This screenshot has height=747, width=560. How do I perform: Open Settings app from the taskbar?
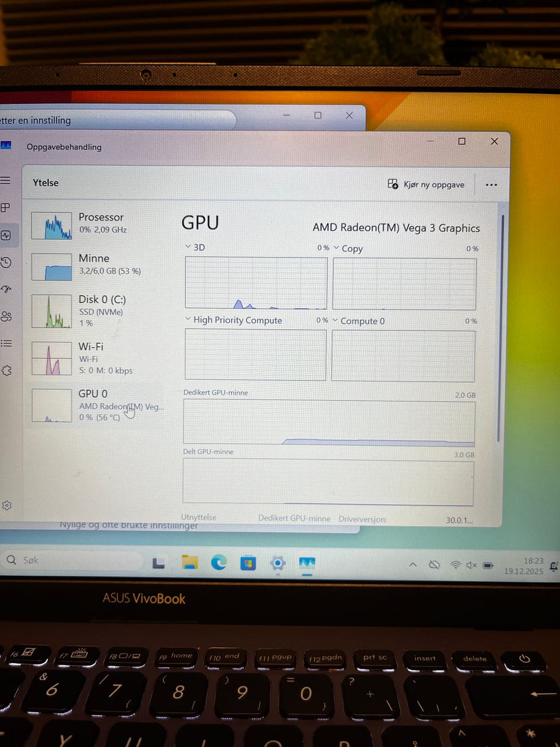click(278, 563)
